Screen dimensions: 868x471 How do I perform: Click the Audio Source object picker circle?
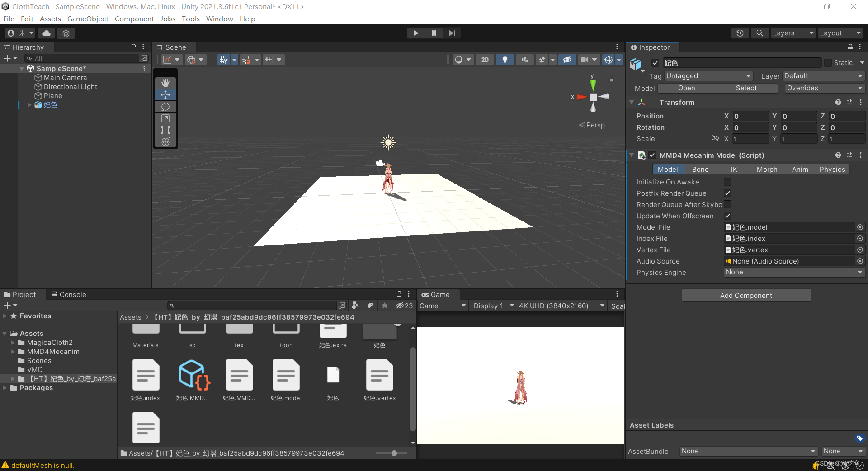click(860, 261)
